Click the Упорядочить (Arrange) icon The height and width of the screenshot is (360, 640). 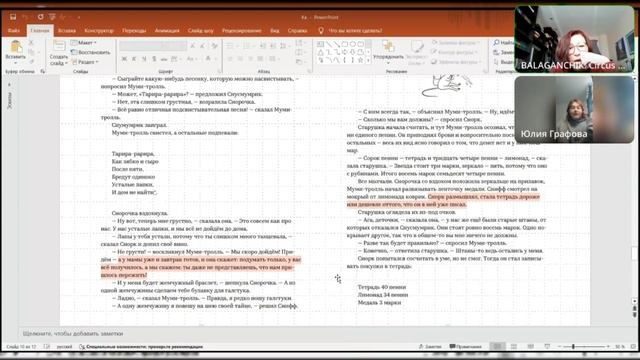pyautogui.click(x=388, y=46)
